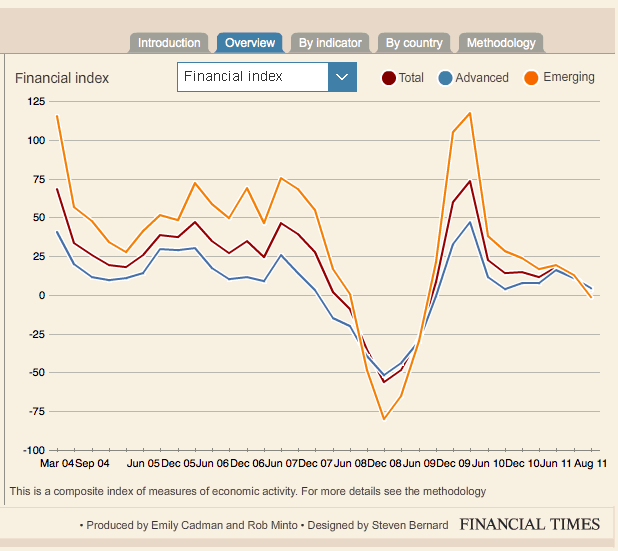Click the Emerging line trough near Dec 08
The height and width of the screenshot is (551, 618).
click(384, 419)
